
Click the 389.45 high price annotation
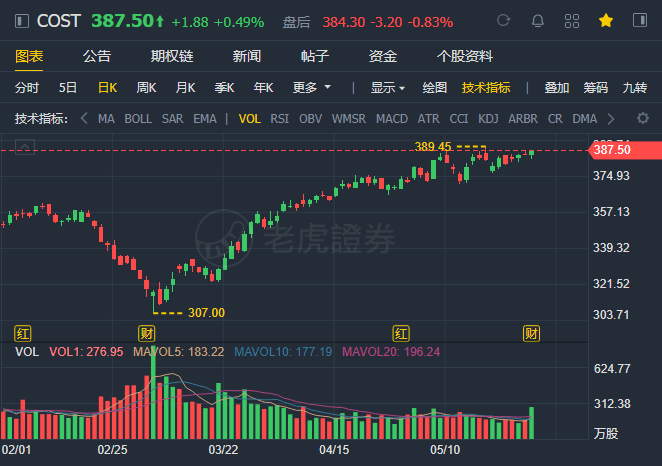point(433,146)
